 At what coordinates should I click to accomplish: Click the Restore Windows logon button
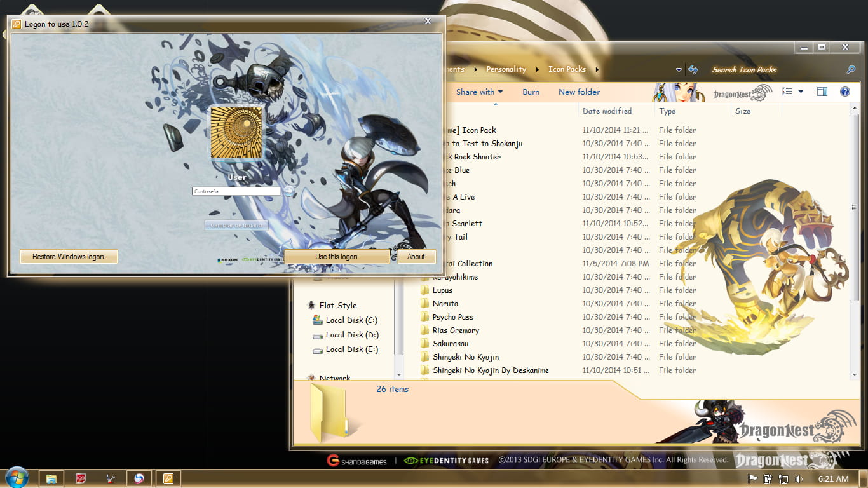68,256
